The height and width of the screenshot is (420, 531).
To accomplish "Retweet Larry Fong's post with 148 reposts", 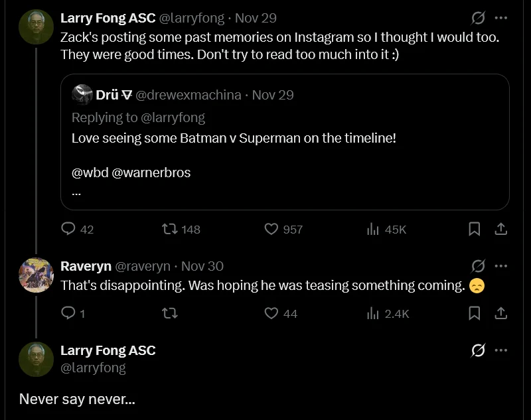I will point(171,229).
